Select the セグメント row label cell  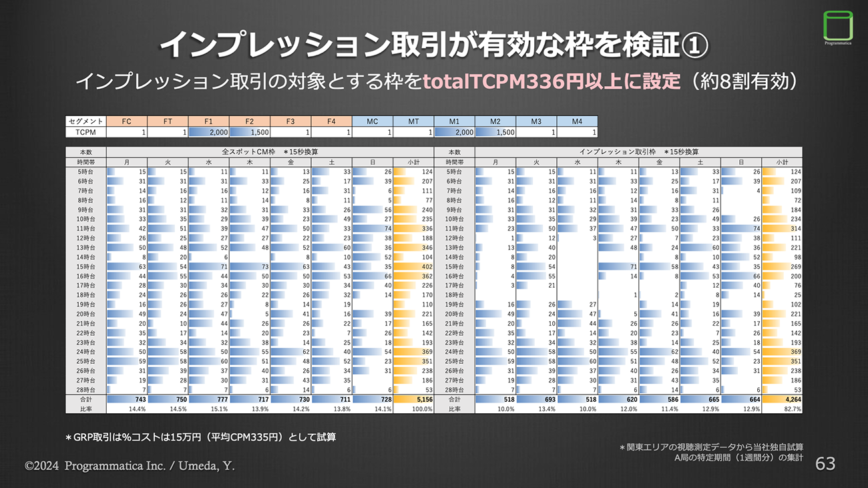pyautogui.click(x=85, y=121)
